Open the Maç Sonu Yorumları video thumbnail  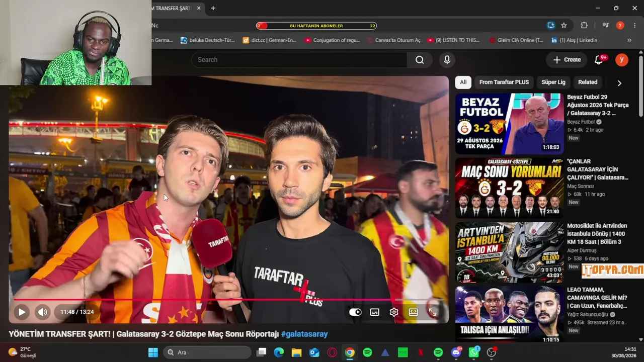point(510,188)
